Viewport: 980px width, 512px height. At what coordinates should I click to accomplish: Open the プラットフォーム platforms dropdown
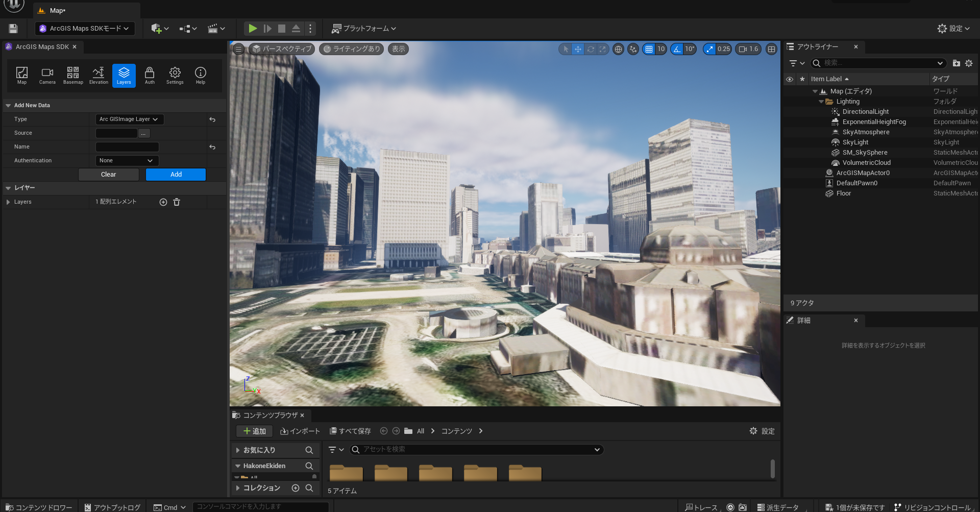(364, 29)
